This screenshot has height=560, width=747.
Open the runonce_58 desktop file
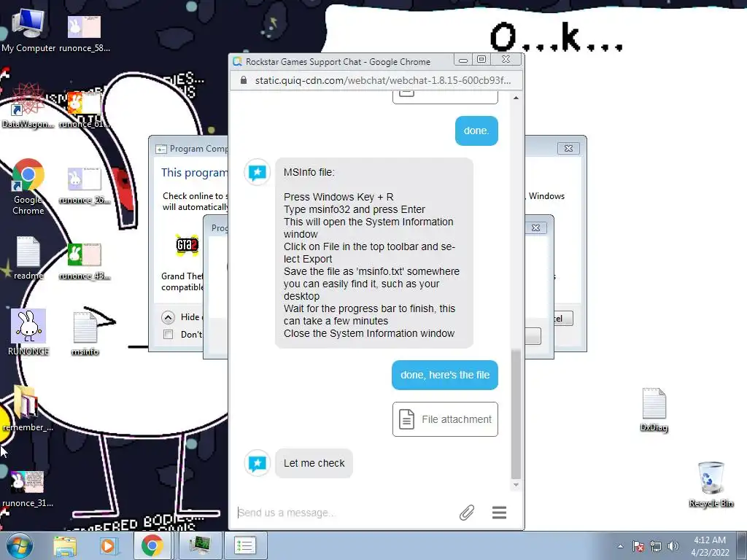[x=84, y=34]
